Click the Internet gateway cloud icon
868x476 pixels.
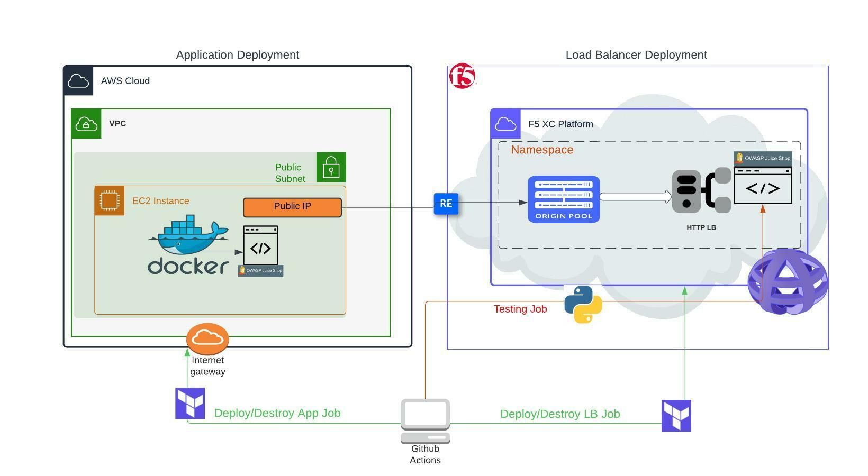click(207, 338)
